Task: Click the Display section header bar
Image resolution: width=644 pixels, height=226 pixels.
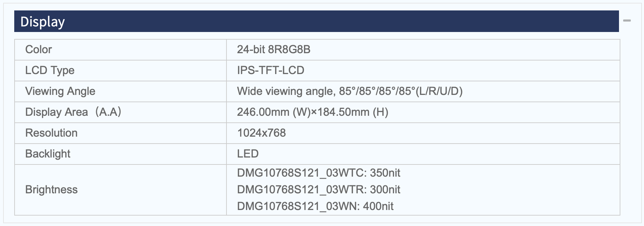Action: click(x=316, y=21)
